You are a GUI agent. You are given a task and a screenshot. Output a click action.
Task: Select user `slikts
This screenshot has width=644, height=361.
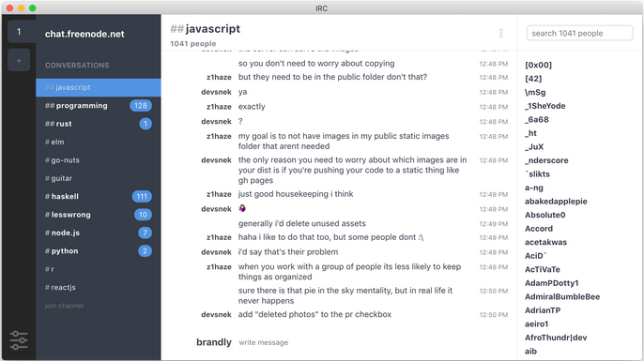click(x=538, y=174)
